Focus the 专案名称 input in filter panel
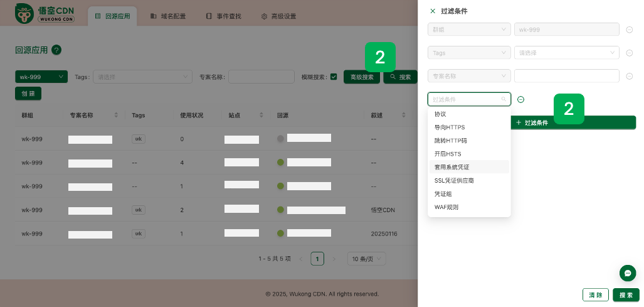This screenshot has height=307, width=644. pos(567,76)
